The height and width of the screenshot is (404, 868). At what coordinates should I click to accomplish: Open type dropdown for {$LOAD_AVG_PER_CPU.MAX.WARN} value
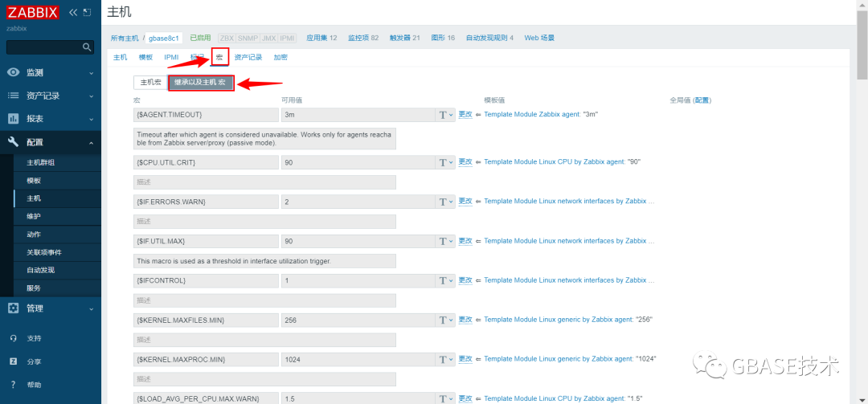click(x=446, y=398)
